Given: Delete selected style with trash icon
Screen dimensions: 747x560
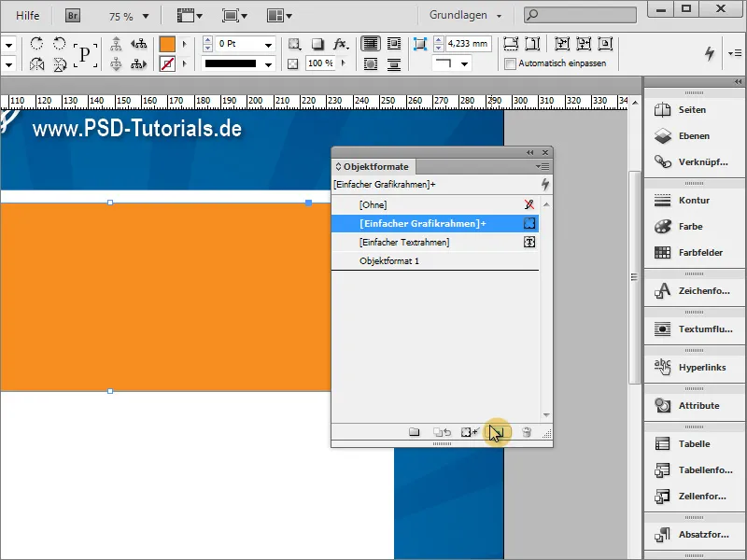Looking at the screenshot, I should click(527, 432).
